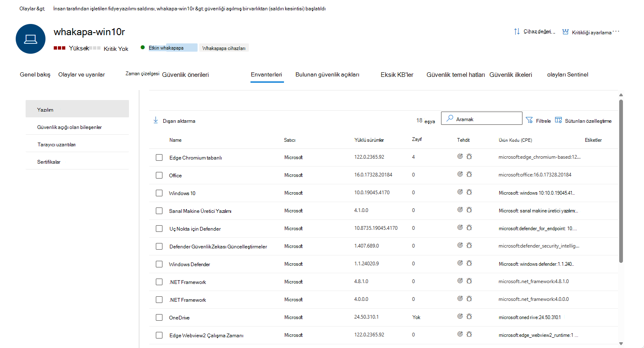The height and width of the screenshot is (348, 644).
Task: Click the bug icon in Windows Defender row
Action: (x=469, y=263)
